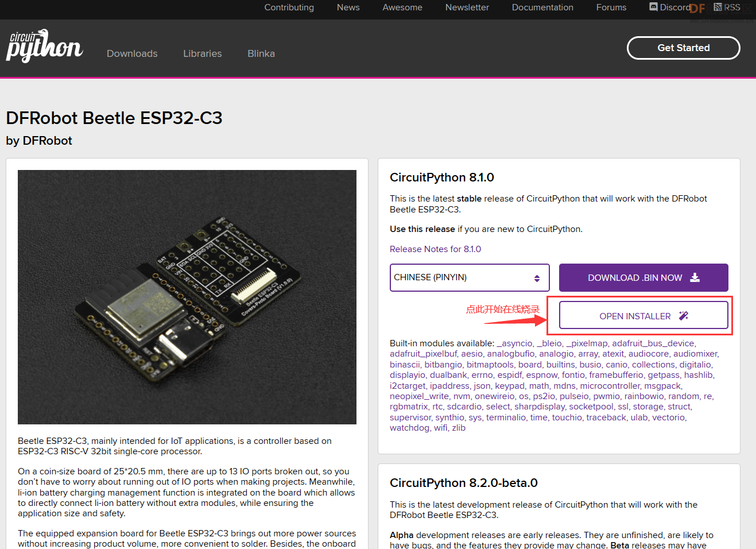Open the Blinka page
The height and width of the screenshot is (549, 756).
[x=261, y=53]
